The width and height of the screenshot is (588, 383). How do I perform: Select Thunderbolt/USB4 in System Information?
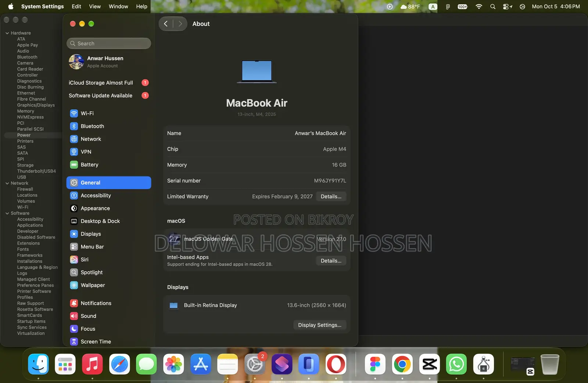[36, 171]
